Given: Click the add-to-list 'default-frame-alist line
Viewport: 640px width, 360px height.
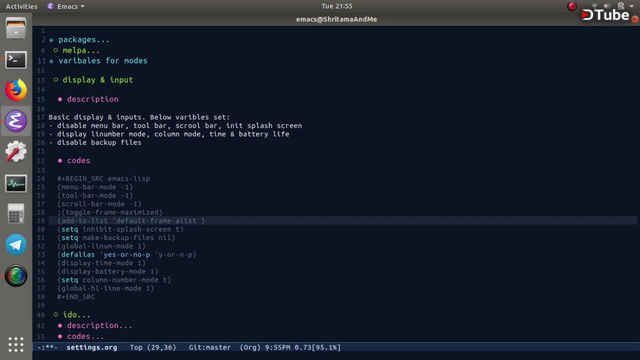Looking at the screenshot, I should coord(131,221).
